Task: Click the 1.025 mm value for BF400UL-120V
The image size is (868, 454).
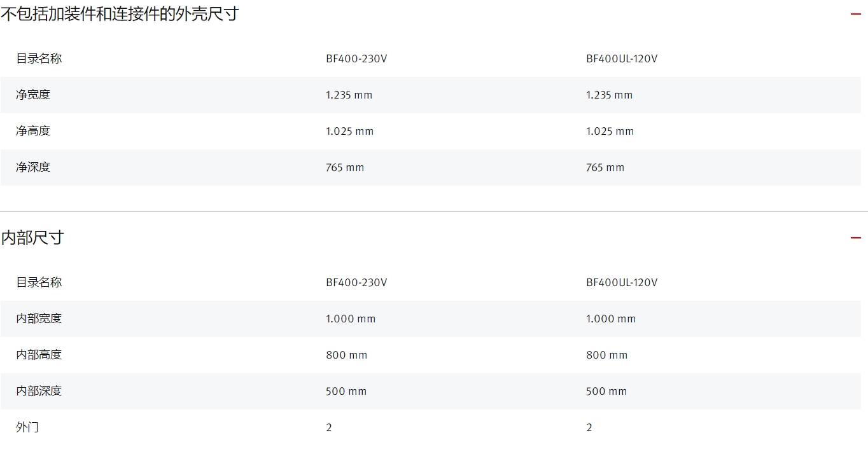Action: tap(610, 132)
